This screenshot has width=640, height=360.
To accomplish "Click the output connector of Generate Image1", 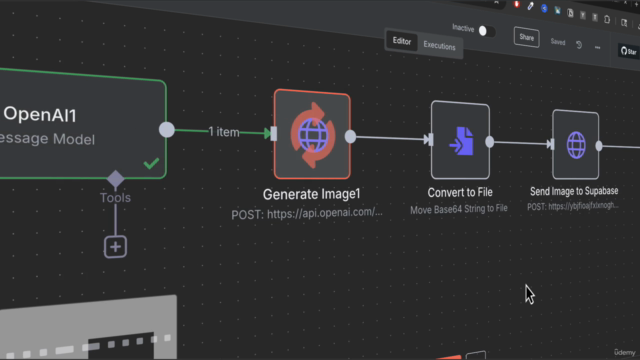I will tap(350, 137).
